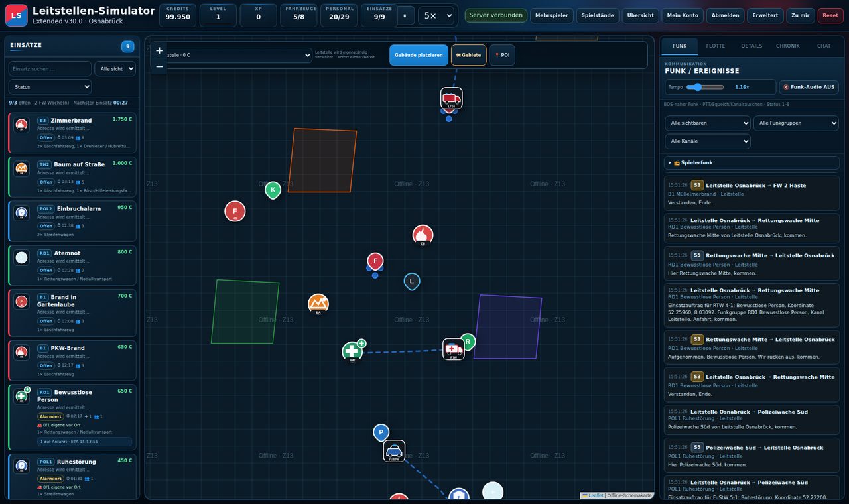Toggle Funk-Audio AUS button

click(809, 87)
